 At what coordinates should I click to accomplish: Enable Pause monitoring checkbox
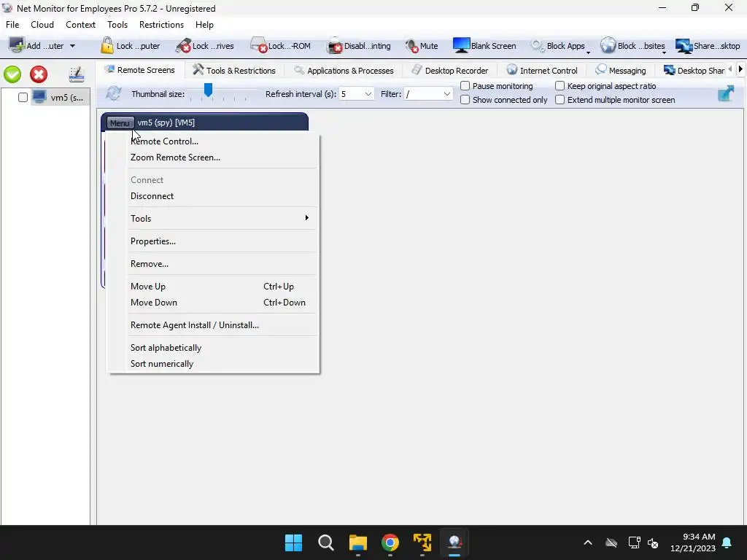tap(465, 86)
